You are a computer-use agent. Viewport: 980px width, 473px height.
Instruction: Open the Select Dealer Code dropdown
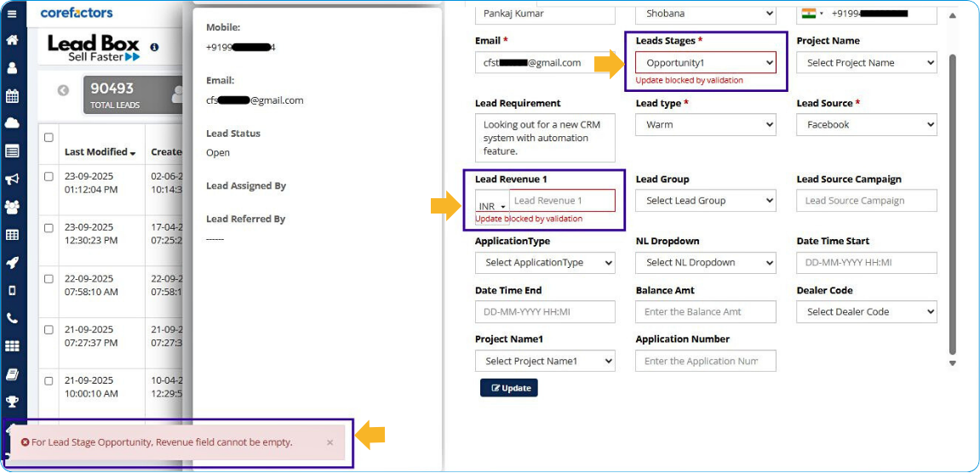pyautogui.click(x=866, y=312)
